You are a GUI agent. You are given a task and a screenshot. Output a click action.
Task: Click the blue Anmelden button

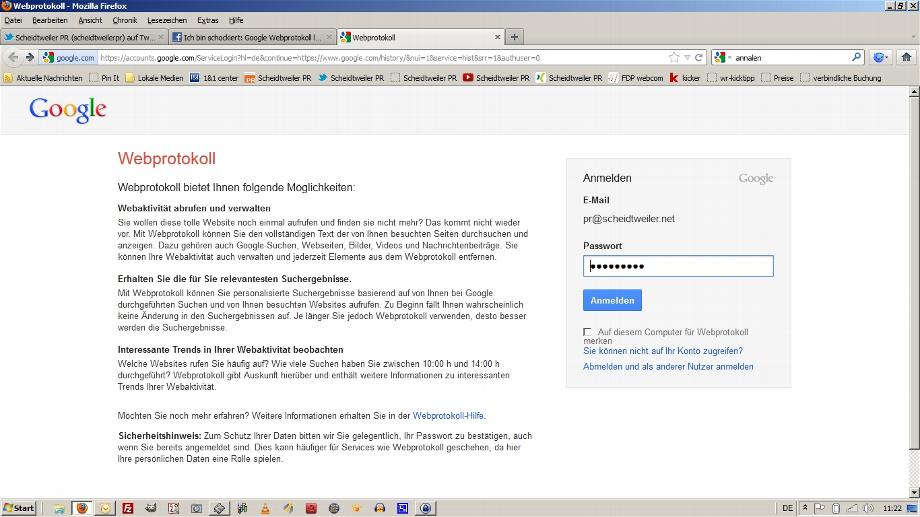612,300
